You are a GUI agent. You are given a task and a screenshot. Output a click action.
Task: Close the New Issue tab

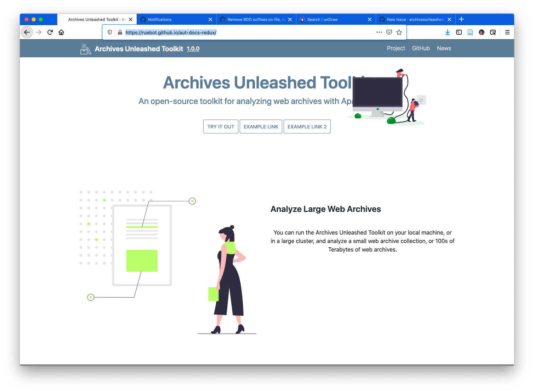(449, 19)
